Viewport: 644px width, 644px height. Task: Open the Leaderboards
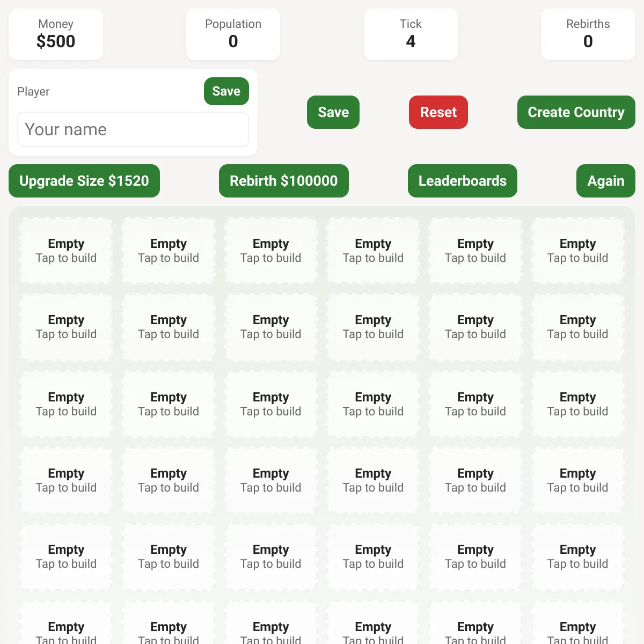pyautogui.click(x=463, y=181)
